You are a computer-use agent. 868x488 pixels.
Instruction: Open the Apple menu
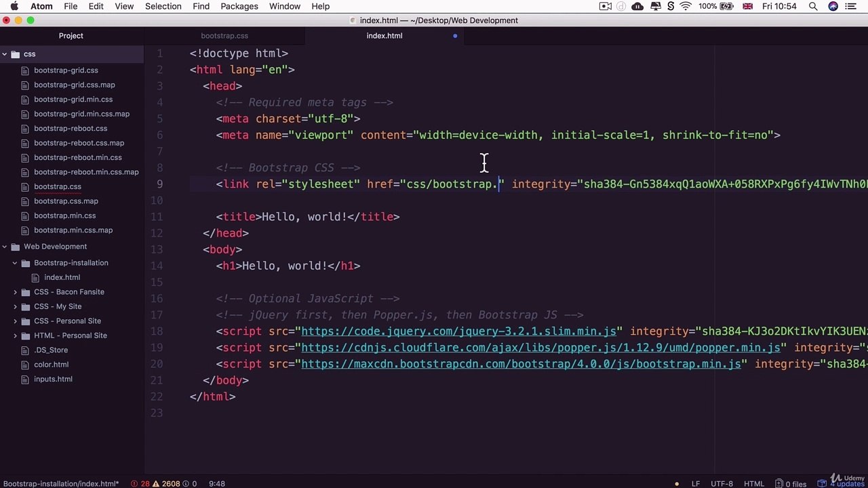(x=14, y=7)
